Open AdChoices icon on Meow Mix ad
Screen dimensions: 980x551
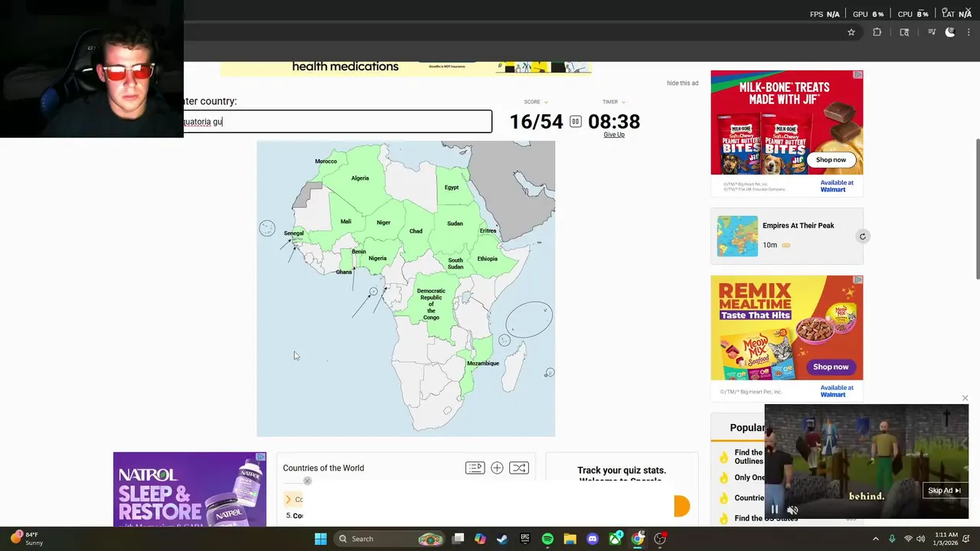[858, 279]
